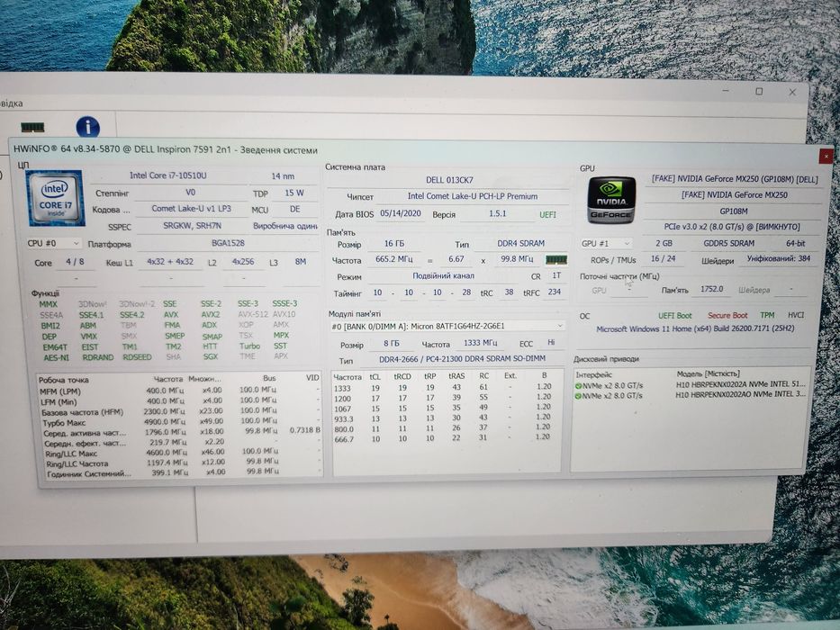This screenshot has height=630, width=840.
Task: Click the tRFC value 234
Action: tap(554, 292)
